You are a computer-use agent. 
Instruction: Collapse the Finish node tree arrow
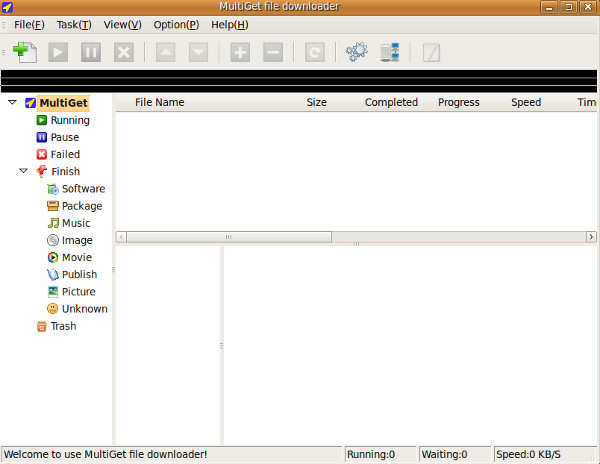pos(23,171)
